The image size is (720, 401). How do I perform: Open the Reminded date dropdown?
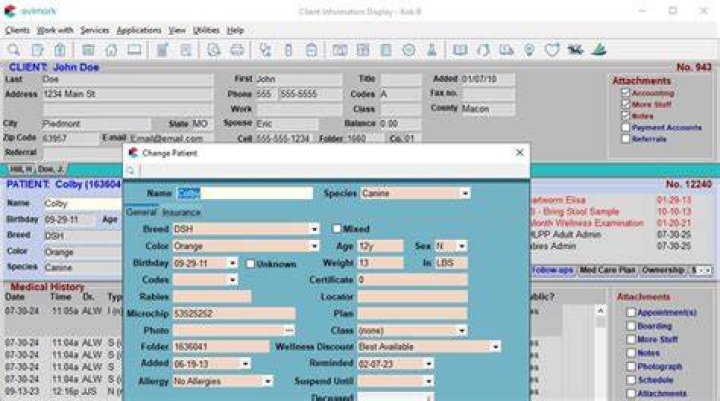[428, 364]
